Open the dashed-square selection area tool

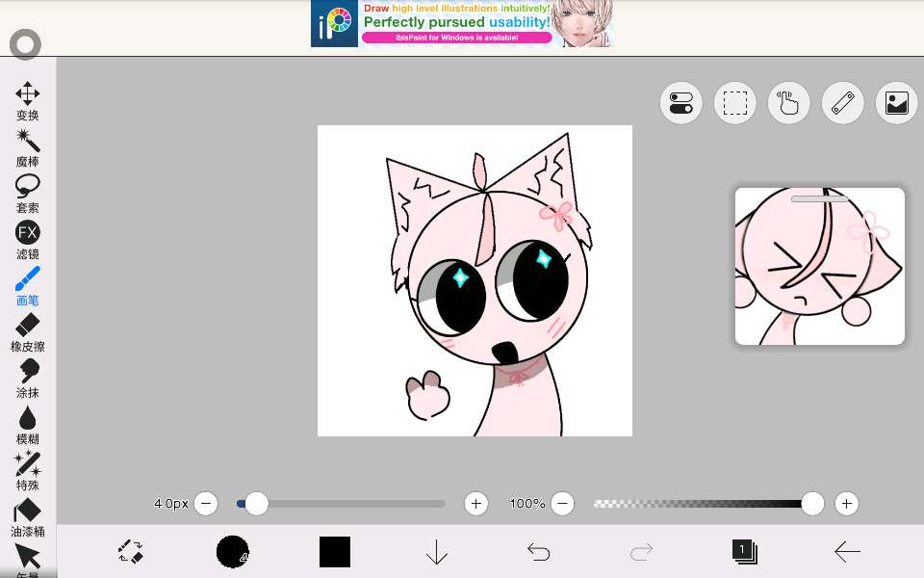(734, 103)
